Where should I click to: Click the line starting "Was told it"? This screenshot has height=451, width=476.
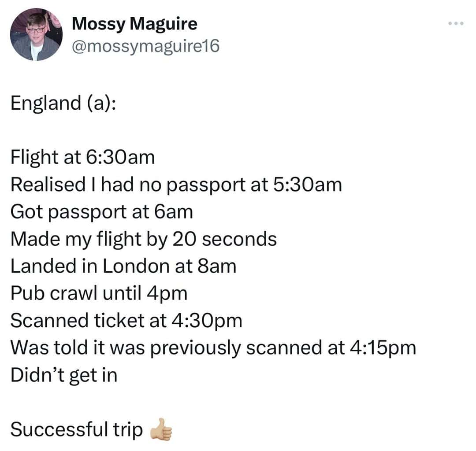pos(213,348)
